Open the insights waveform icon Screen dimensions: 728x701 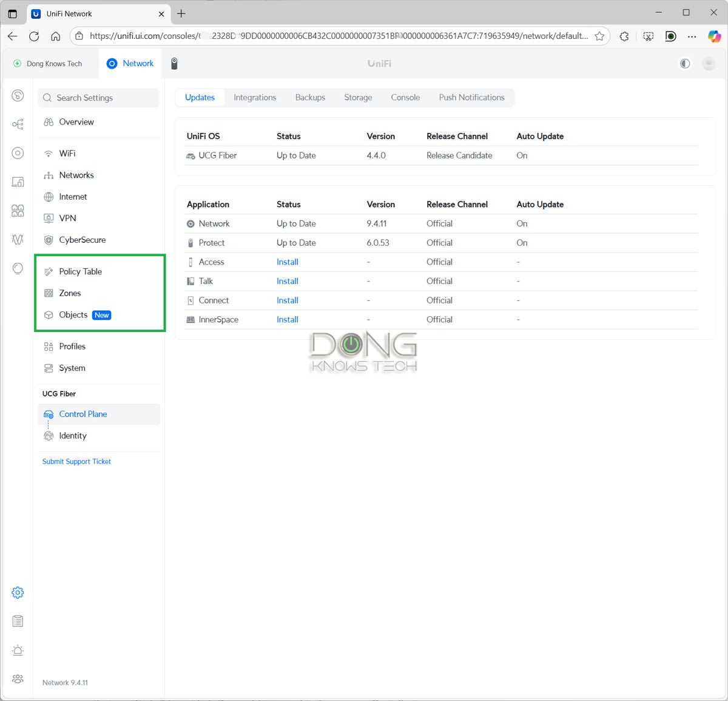point(18,240)
